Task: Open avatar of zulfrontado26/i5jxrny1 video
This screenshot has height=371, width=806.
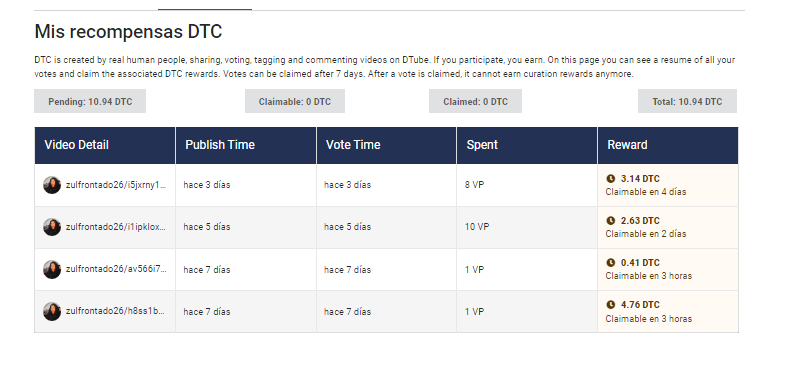Action: [x=52, y=185]
